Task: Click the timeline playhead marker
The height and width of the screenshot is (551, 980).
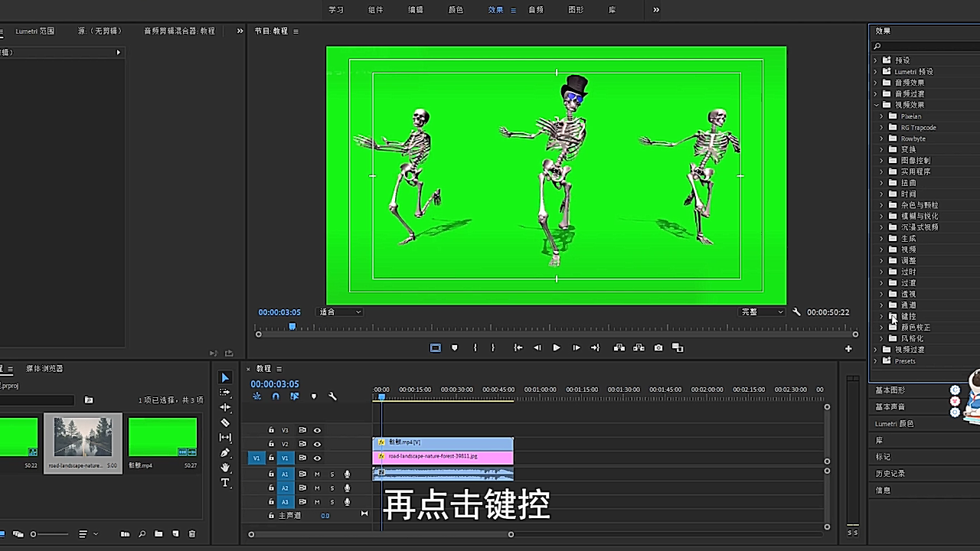Action: click(381, 396)
